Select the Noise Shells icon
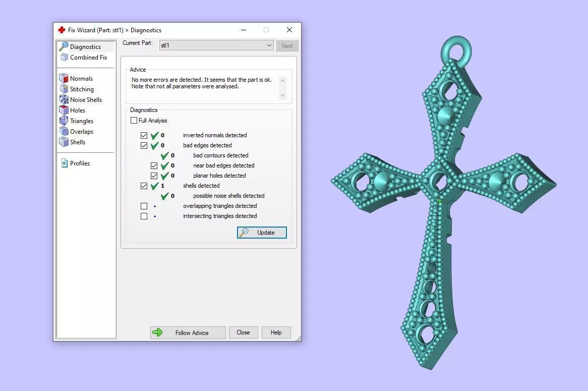588x391 pixels. (64, 99)
